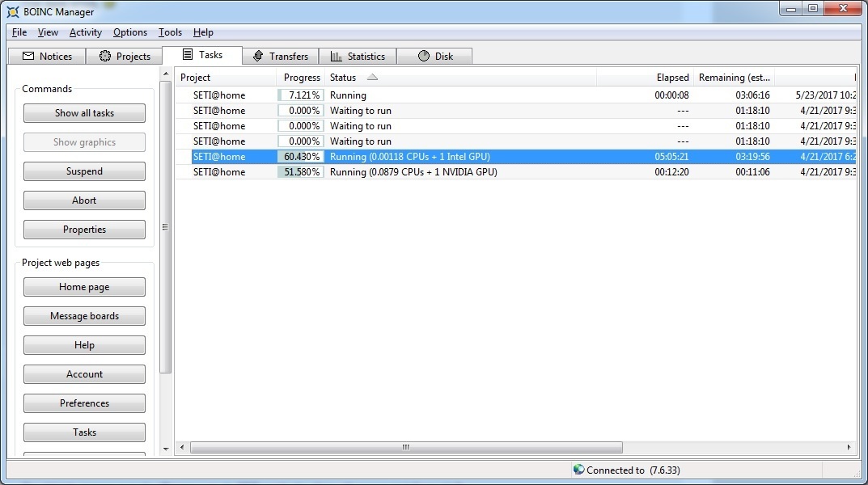
Task: Click the BOINC Manager title bar icon
Action: (13, 11)
